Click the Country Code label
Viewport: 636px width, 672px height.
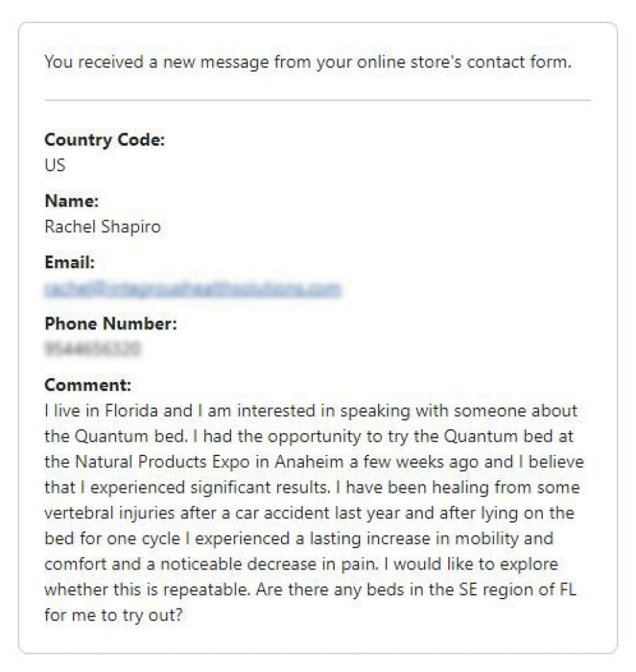(104, 140)
